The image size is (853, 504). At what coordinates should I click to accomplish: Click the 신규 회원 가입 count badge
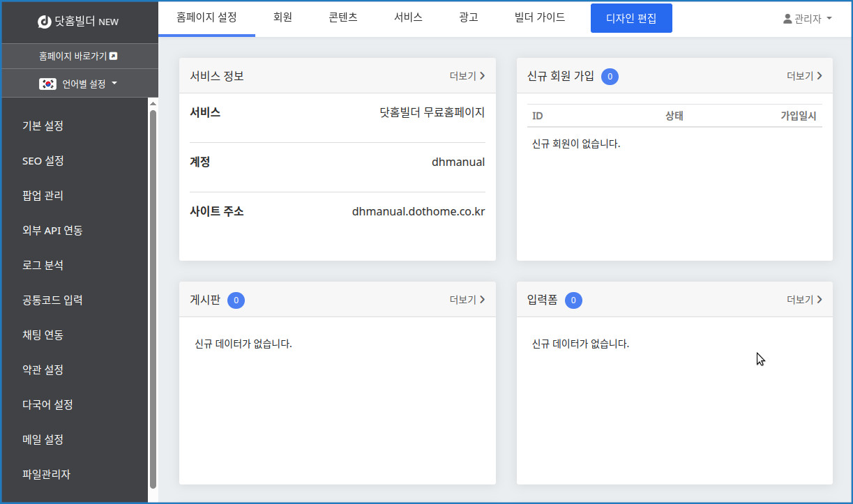click(x=610, y=76)
